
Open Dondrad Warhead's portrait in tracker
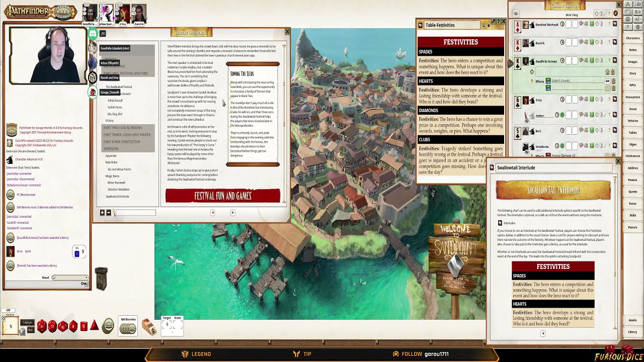click(525, 25)
